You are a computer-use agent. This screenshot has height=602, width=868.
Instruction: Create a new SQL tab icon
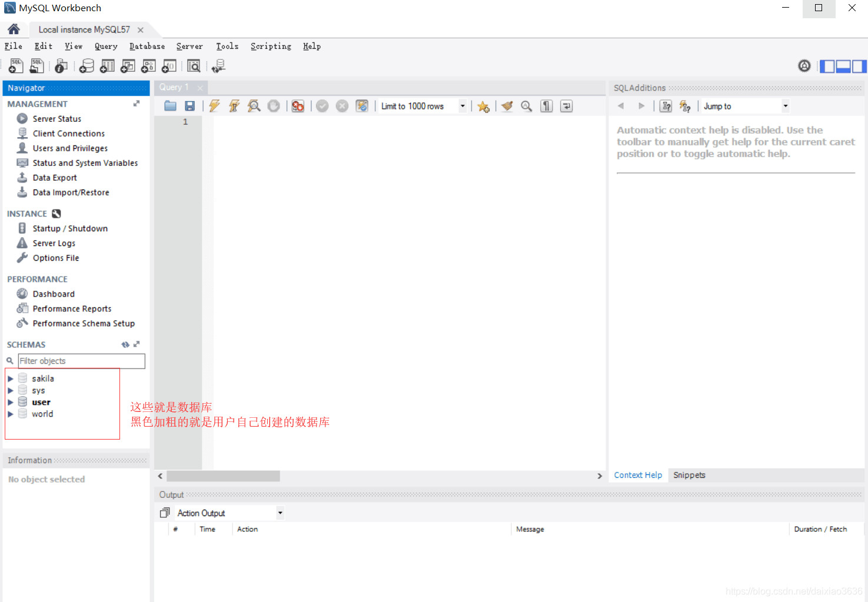click(x=16, y=66)
